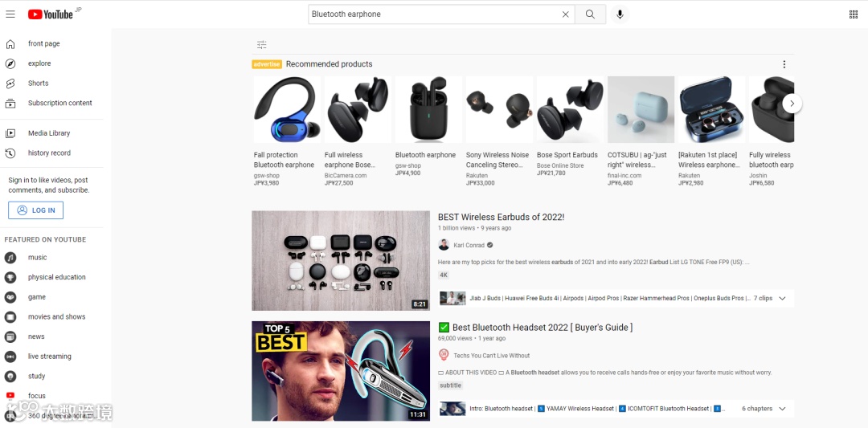Open Fully wireless bluetooth Joshin product
Screen dimensions: 868x428
tap(772, 131)
